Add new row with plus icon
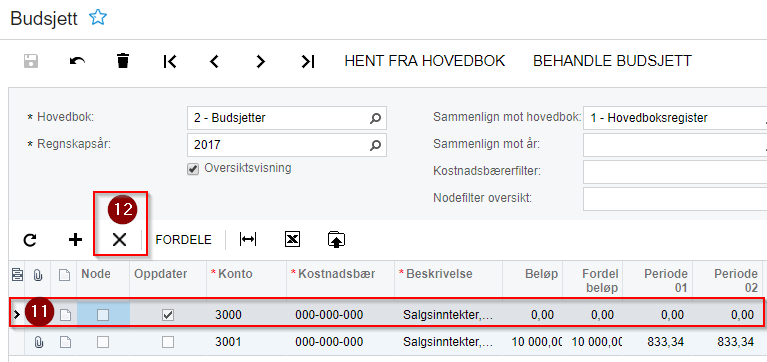 pos(75,240)
